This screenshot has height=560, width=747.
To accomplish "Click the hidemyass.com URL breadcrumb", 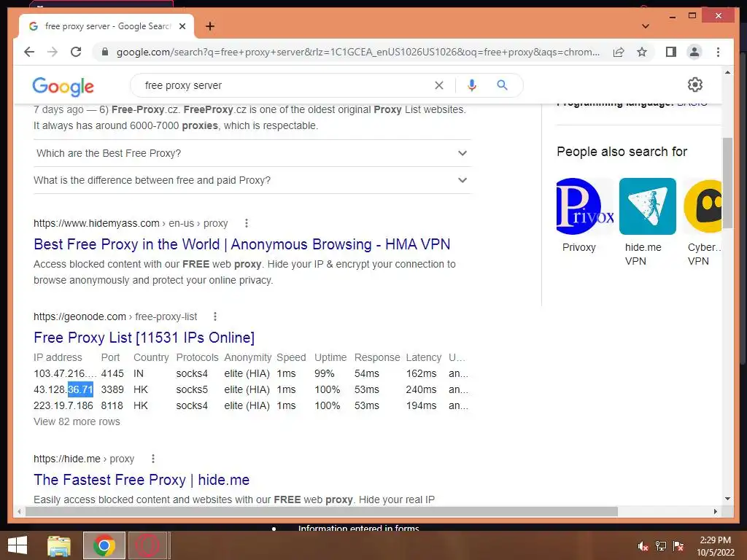I will tap(131, 223).
